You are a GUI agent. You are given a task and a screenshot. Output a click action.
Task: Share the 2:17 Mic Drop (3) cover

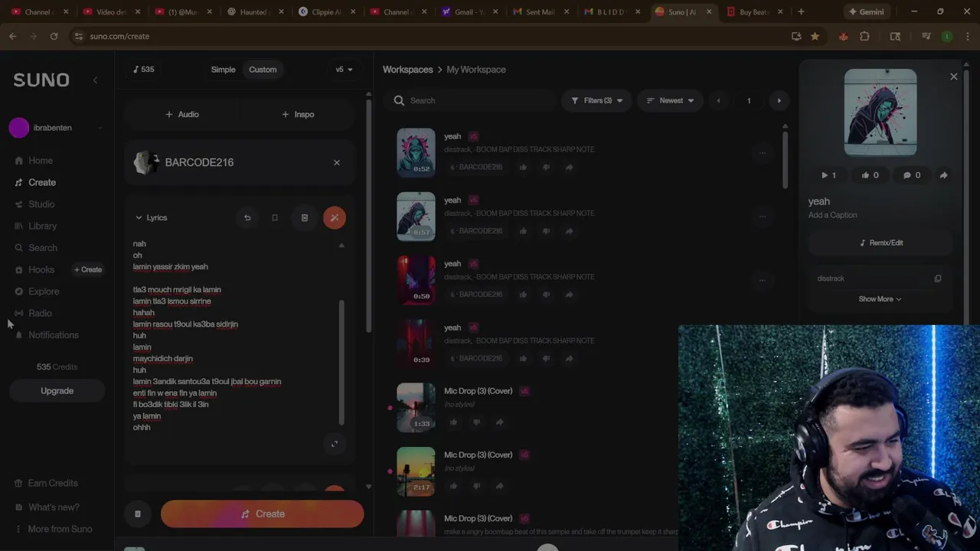pos(499,486)
